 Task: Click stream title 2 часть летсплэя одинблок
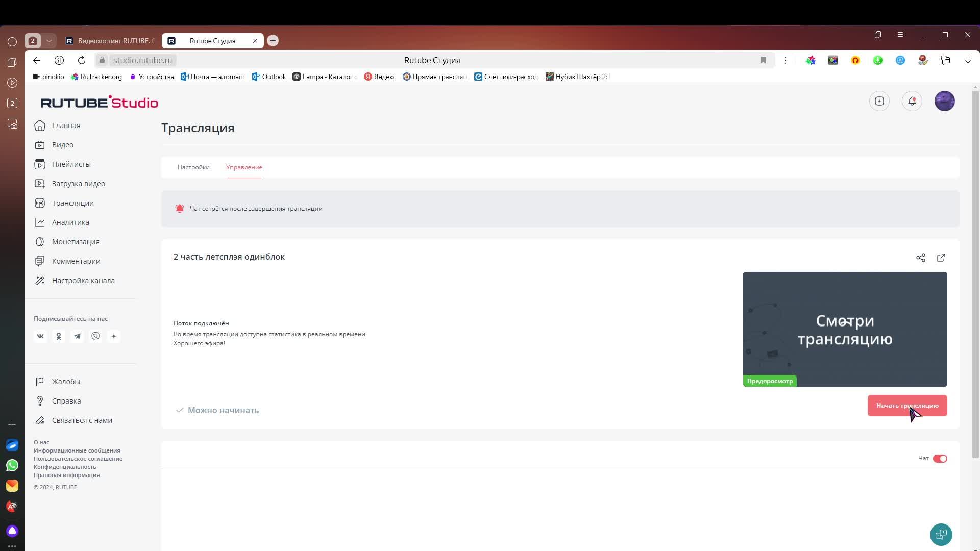coord(229,257)
